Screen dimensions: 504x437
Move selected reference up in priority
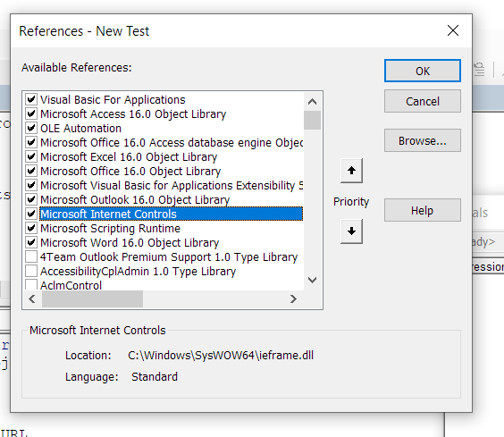[352, 171]
